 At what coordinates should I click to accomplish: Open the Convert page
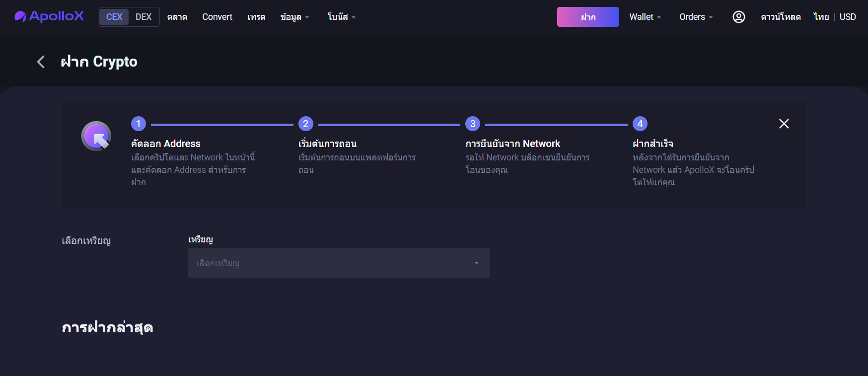217,17
